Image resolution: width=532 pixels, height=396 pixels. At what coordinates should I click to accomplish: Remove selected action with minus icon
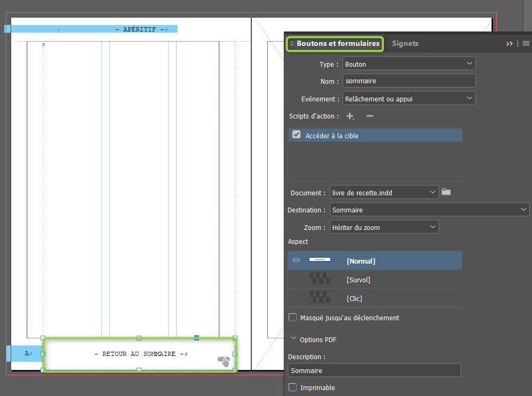click(370, 116)
